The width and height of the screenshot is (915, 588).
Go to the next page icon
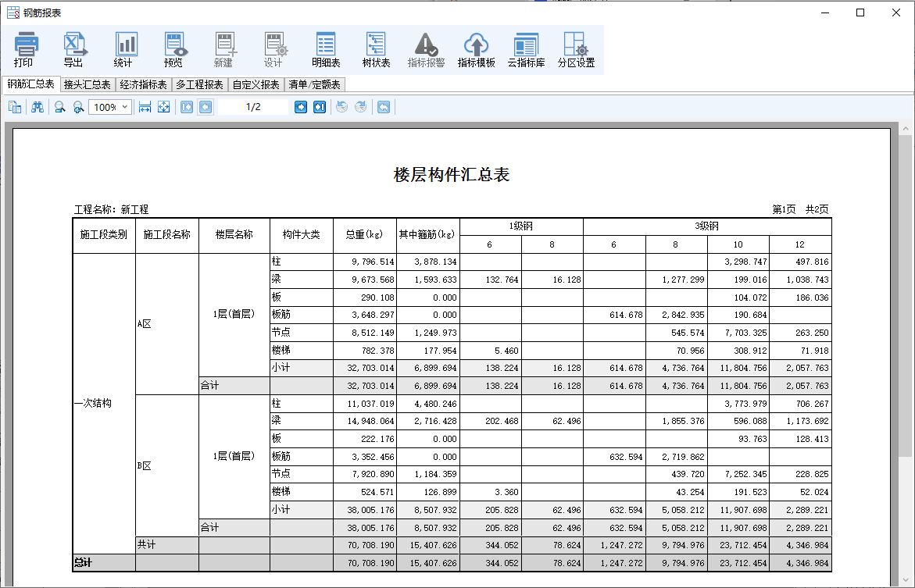(x=301, y=107)
